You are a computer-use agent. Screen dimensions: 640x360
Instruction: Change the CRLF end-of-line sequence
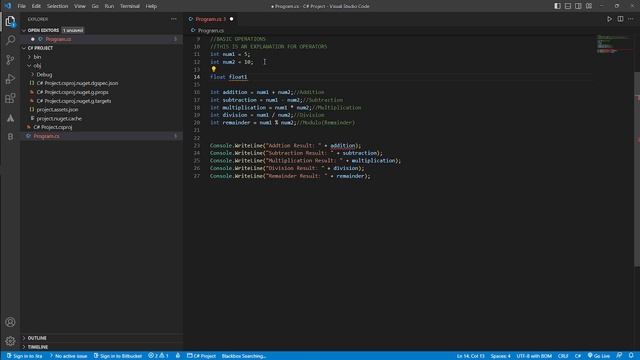pos(563,356)
